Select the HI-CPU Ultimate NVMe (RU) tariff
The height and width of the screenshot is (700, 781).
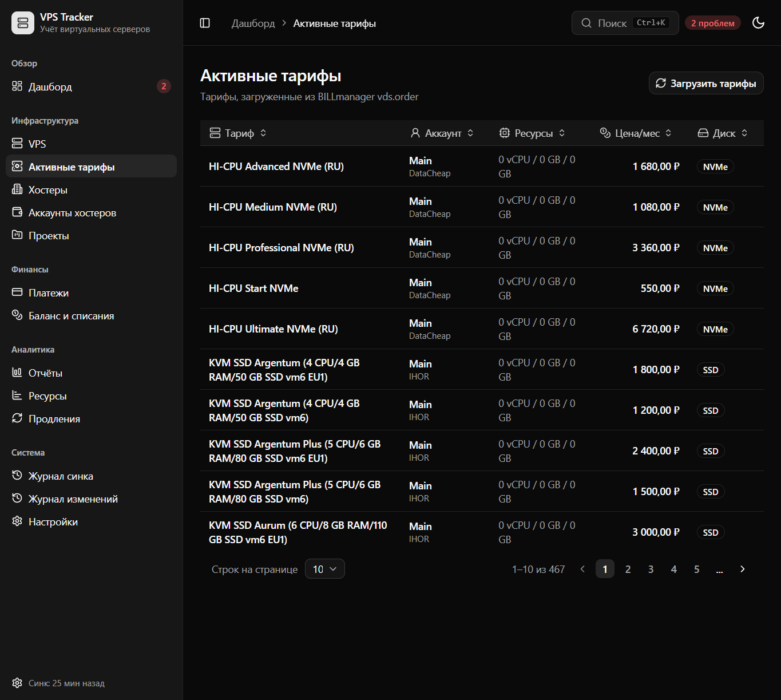click(x=273, y=329)
